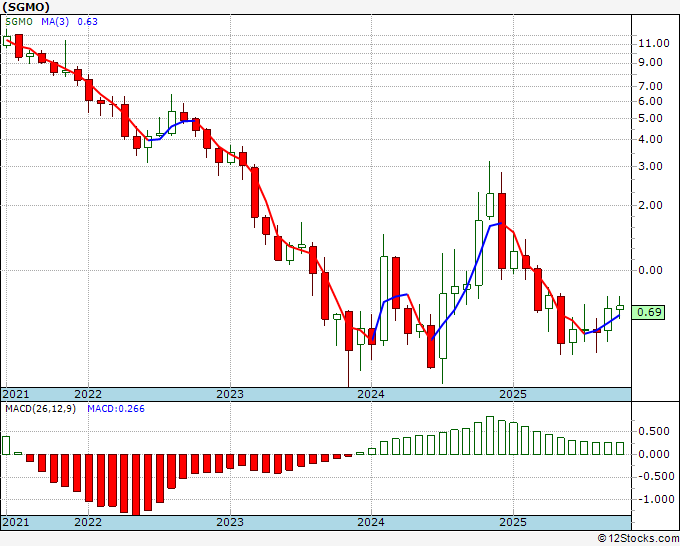Click the 4.00 price axis label

(650, 140)
